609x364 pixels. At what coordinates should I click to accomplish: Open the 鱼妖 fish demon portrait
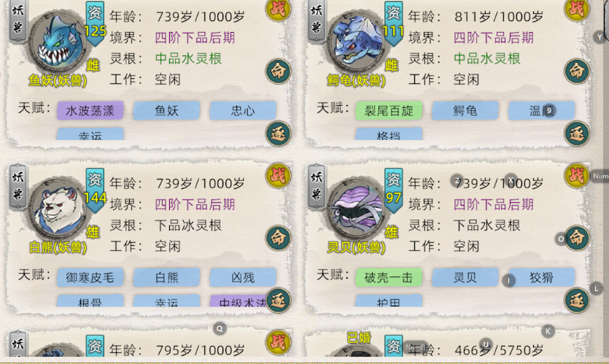coord(58,43)
